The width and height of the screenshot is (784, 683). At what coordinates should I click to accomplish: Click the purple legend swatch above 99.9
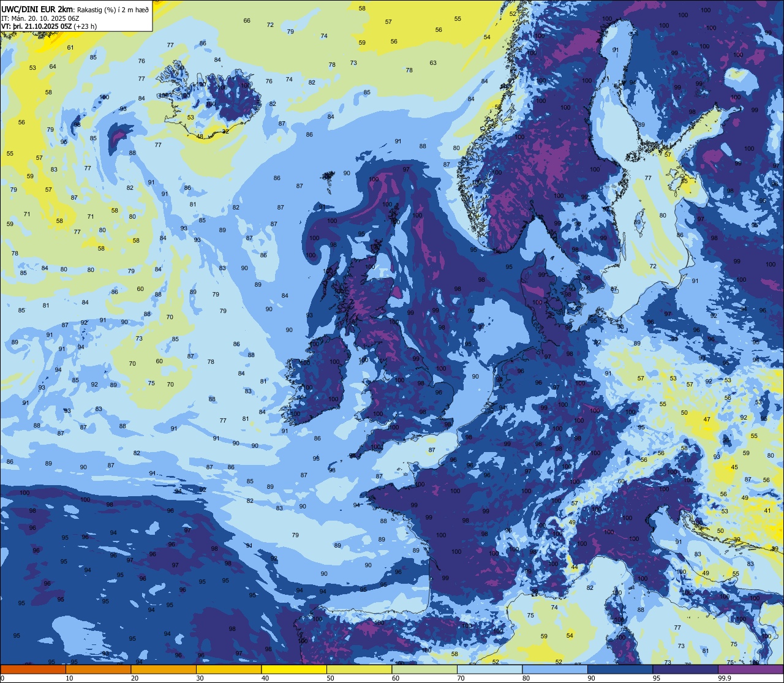coord(750,669)
